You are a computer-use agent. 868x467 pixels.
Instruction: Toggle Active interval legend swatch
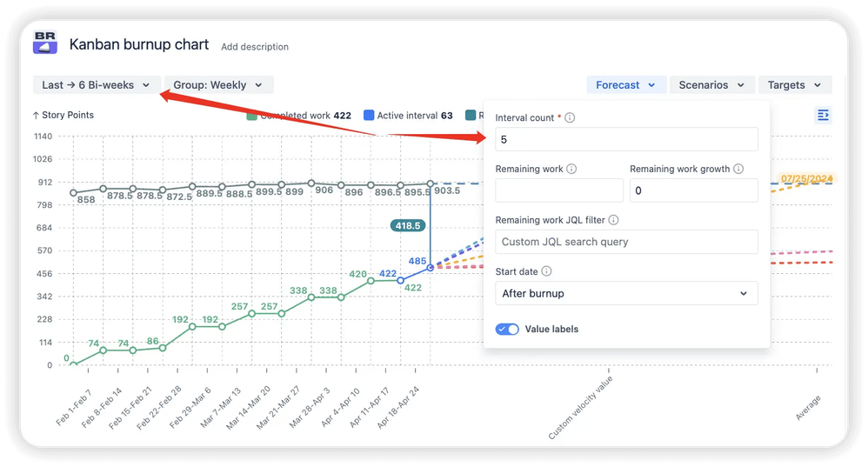(369, 115)
